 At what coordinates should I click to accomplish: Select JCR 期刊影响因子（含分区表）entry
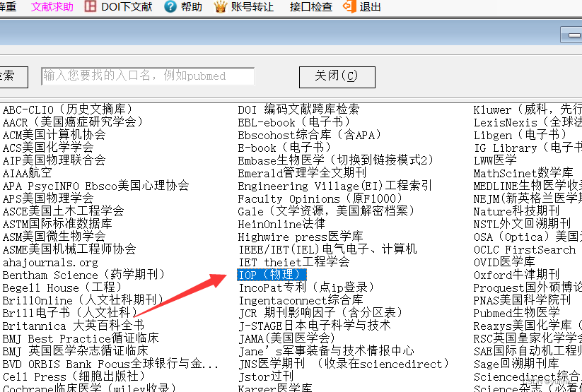click(x=320, y=313)
